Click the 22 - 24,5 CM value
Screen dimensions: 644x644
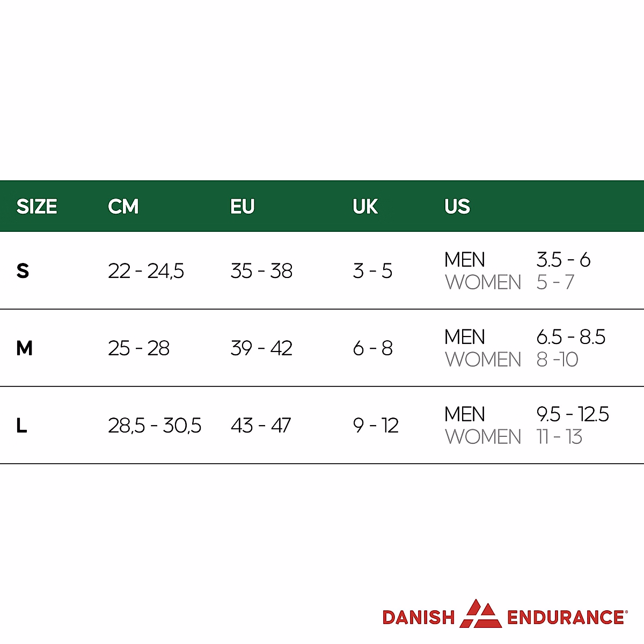tap(145, 271)
